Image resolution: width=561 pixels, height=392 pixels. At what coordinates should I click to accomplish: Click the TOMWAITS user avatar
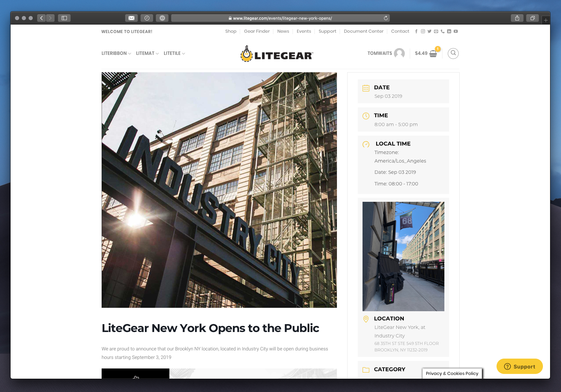tap(399, 53)
